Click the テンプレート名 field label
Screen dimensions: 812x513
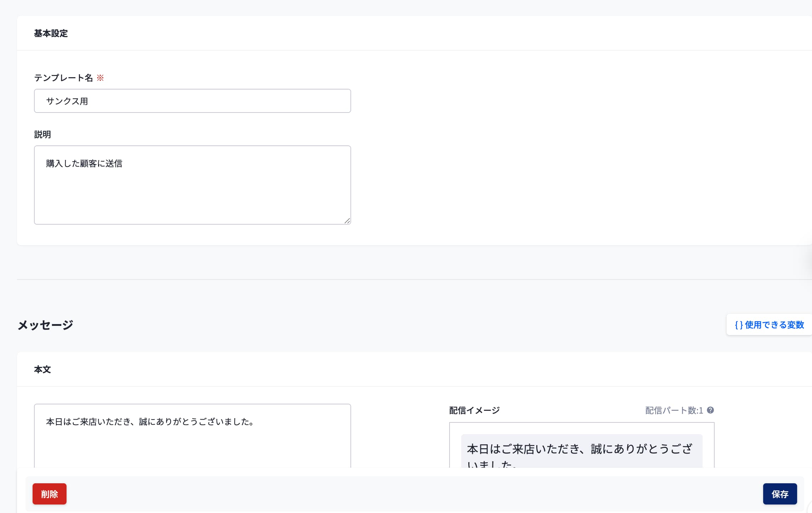click(x=63, y=78)
